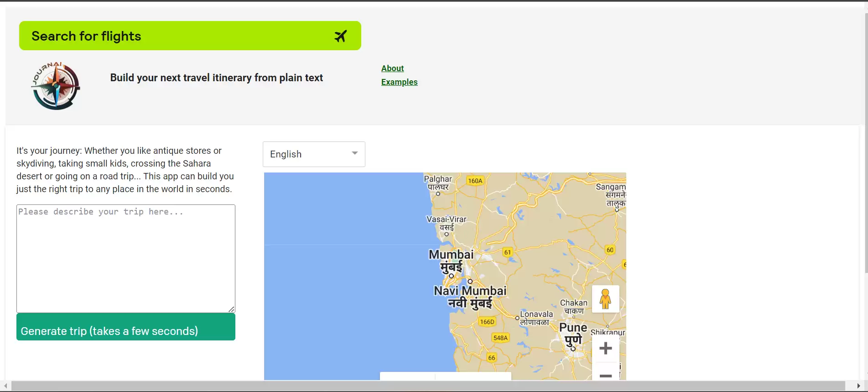
Task: Zoom out the map with the minus button
Action: click(x=605, y=375)
